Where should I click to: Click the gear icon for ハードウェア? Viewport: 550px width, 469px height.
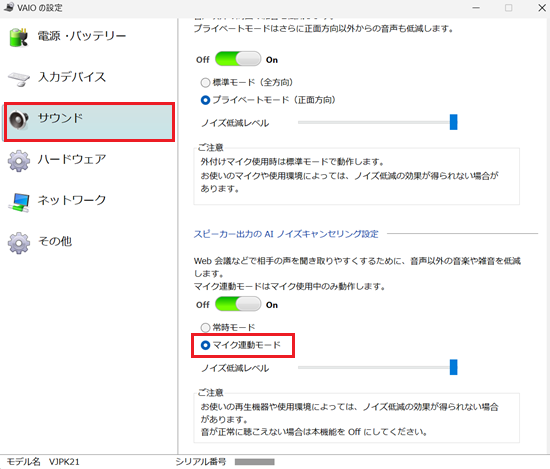click(x=19, y=161)
